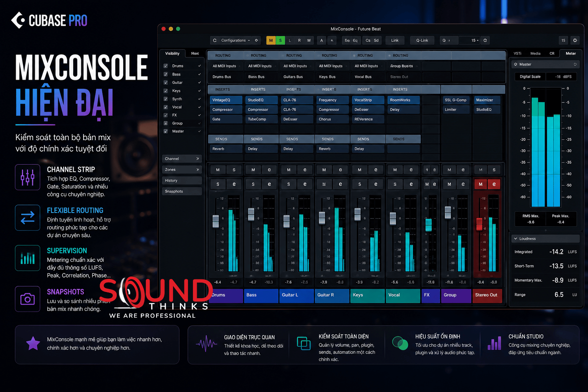588x392 pixels.
Task: Click the overlapping squares icon beside Kiểm Soát Toàn Diện
Action: [304, 343]
